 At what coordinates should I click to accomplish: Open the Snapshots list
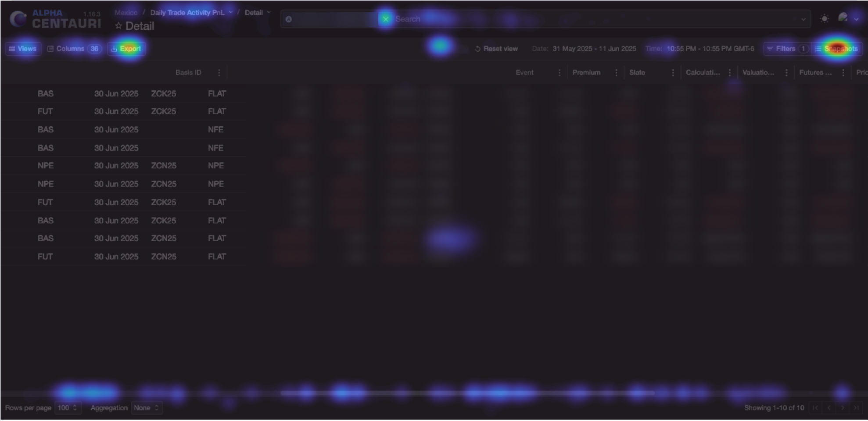click(836, 49)
